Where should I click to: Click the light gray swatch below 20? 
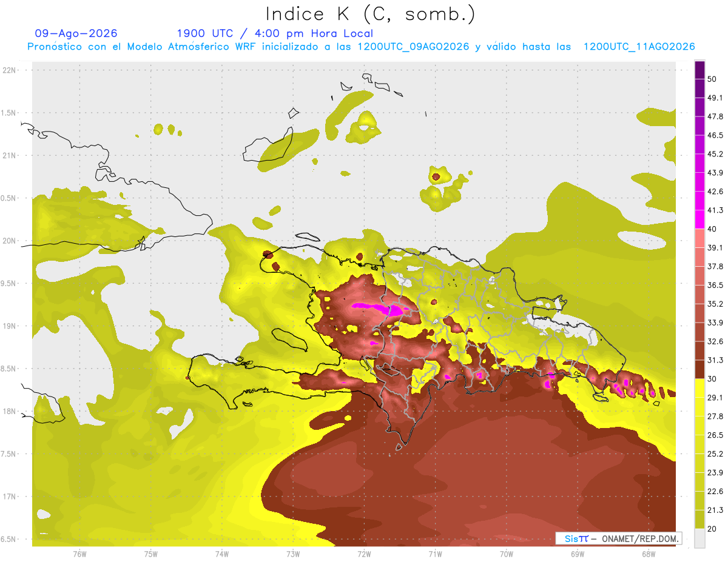tap(699, 538)
